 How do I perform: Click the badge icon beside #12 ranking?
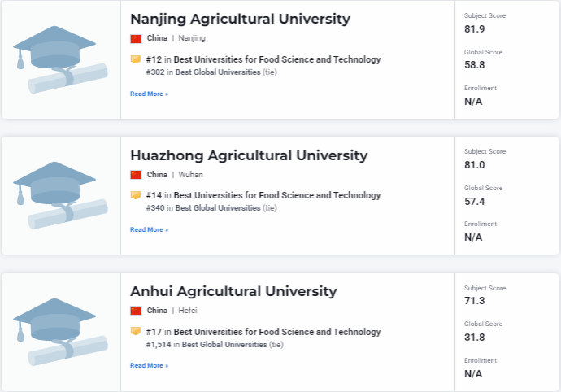click(x=136, y=59)
